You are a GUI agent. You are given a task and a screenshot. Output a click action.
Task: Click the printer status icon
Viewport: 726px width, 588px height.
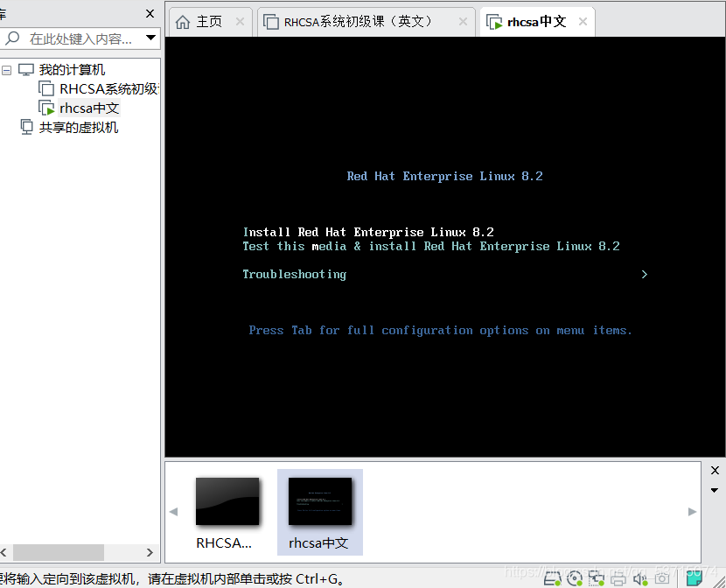(618, 578)
